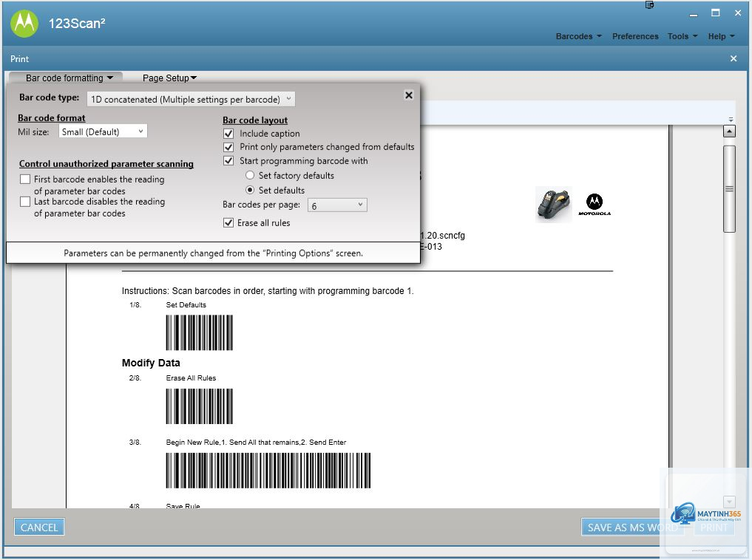Open the Tools menu
This screenshot has width=752, height=560.
(x=682, y=36)
